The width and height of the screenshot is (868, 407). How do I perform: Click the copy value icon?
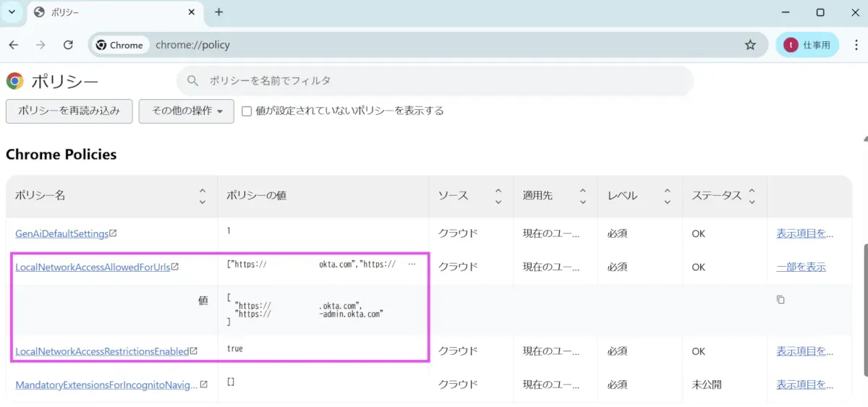pyautogui.click(x=780, y=299)
